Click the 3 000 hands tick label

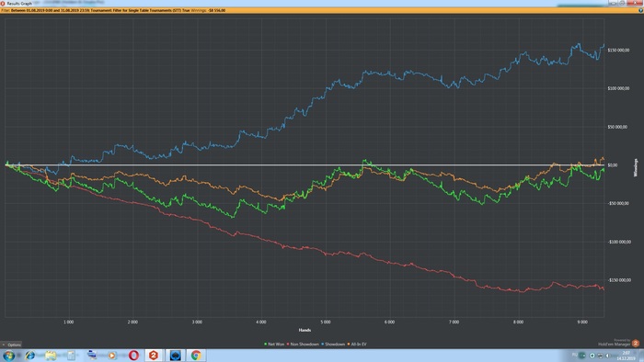coord(197,322)
